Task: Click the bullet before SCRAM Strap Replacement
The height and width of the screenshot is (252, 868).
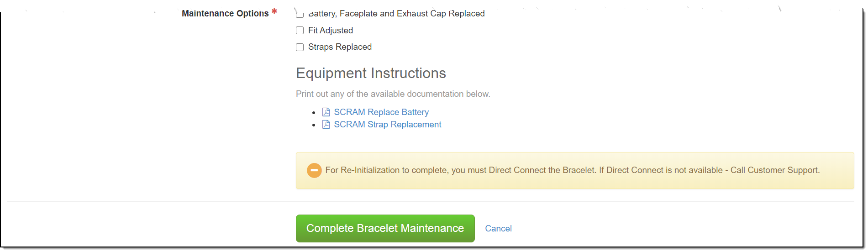Action: pos(314,125)
